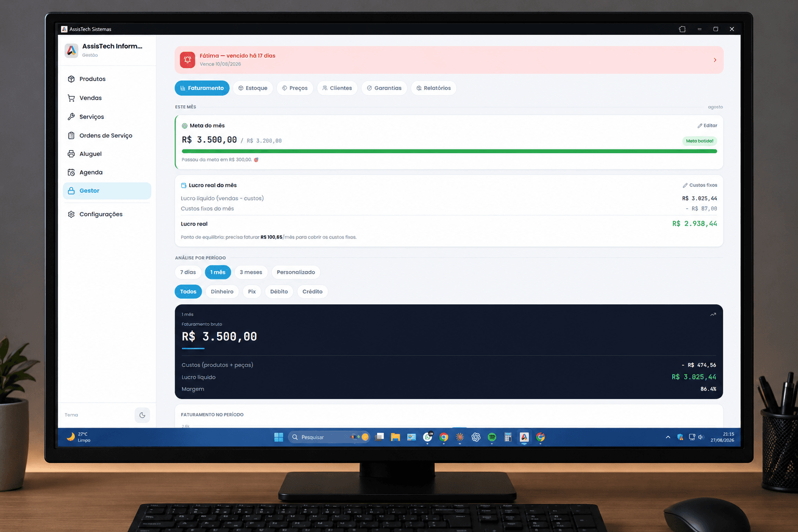Viewport: 798px width, 532px height.
Task: Filter payments by Dinheiro
Action: (x=222, y=291)
